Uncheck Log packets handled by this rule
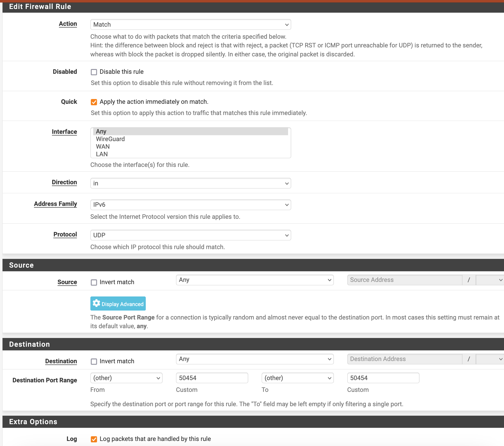This screenshot has height=446, width=504. tap(94, 439)
